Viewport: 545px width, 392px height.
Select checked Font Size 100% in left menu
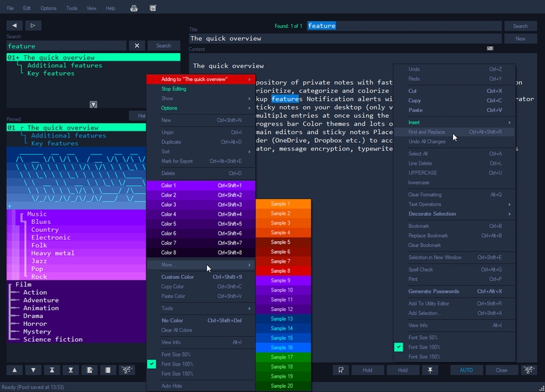pyautogui.click(x=201, y=364)
